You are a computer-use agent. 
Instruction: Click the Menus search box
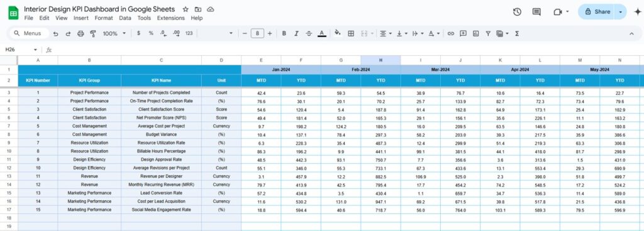[29, 34]
